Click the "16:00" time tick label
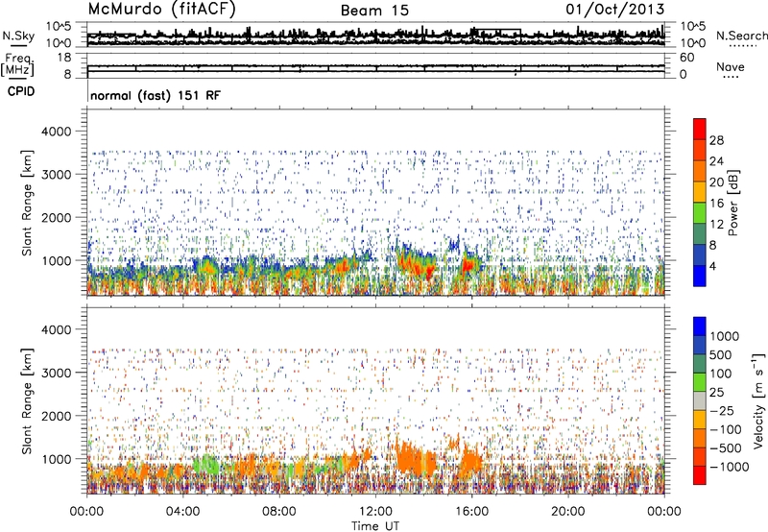The width and height of the screenshot is (768, 532). pos(471,512)
